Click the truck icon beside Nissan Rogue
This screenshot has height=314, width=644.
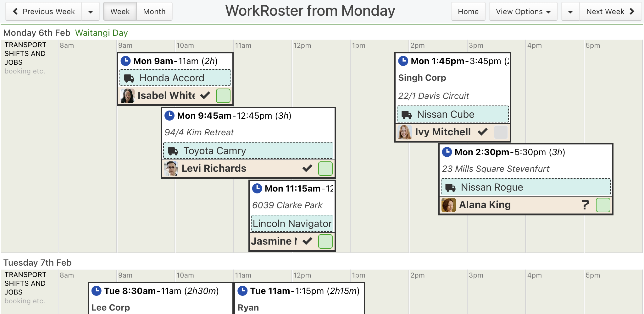[450, 187]
